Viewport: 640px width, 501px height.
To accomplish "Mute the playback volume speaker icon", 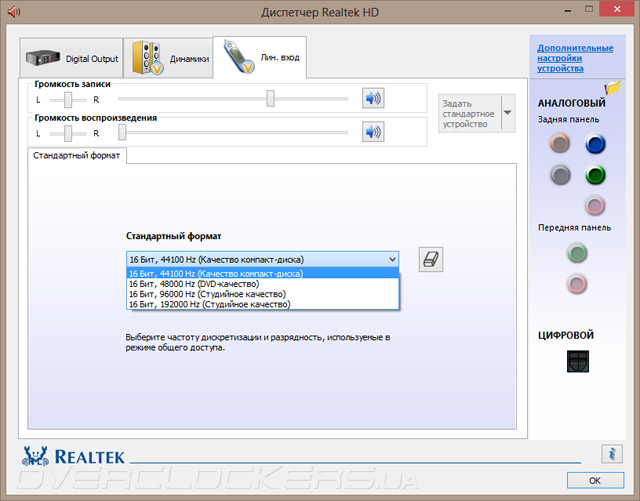I will 373,132.
